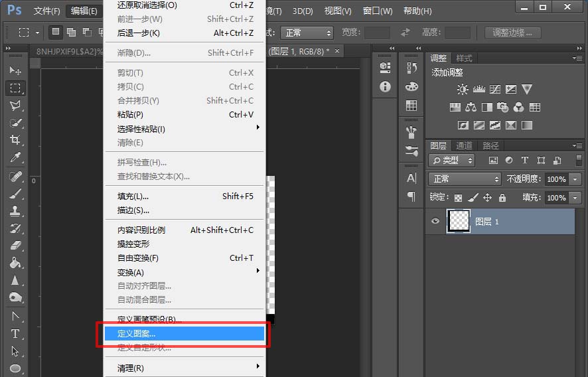Toggle visibility of 图层 1
Screen dimensions: 588x377
click(x=435, y=221)
